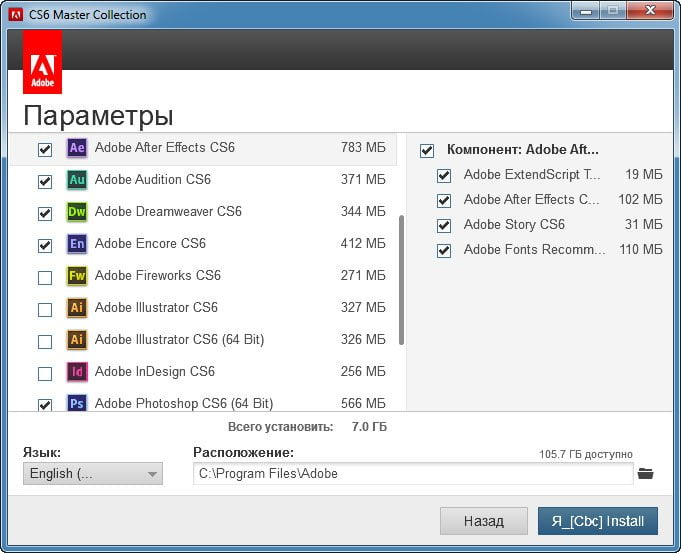Select the Adobe Fireworks CS6 label
The image size is (681, 553).
(158, 276)
